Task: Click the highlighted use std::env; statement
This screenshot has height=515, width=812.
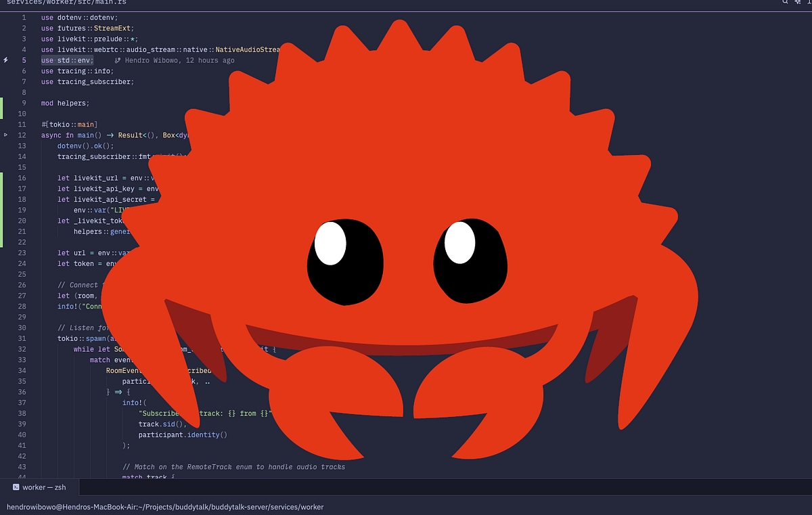Action: [x=66, y=60]
